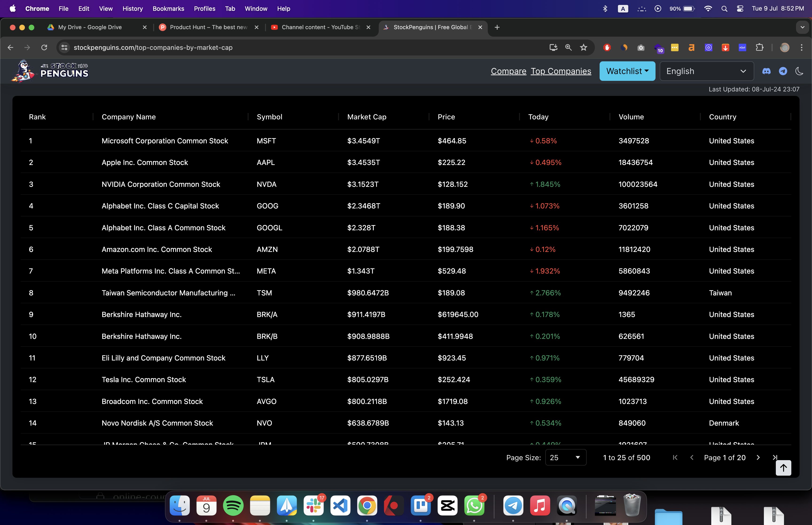The width and height of the screenshot is (812, 525).
Task: Open Spotify from the dock
Action: [233, 505]
